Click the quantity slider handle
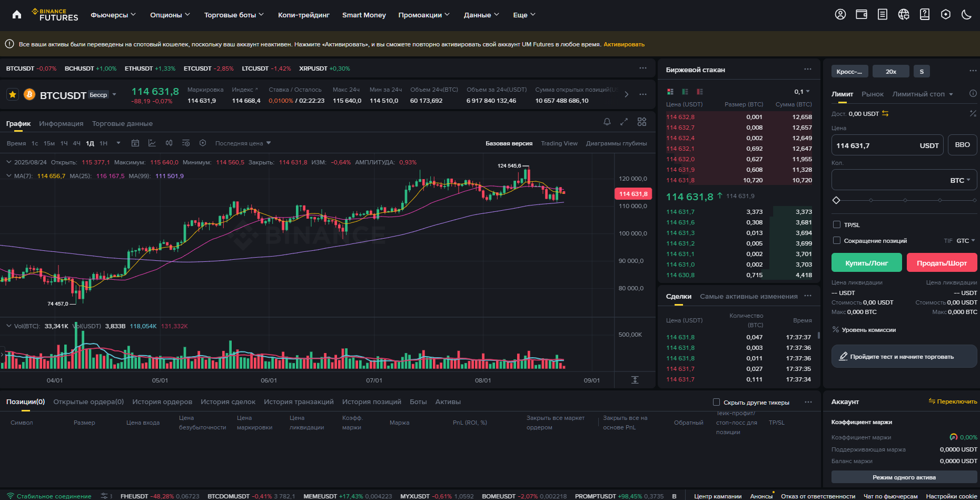980x500 pixels. [836, 200]
